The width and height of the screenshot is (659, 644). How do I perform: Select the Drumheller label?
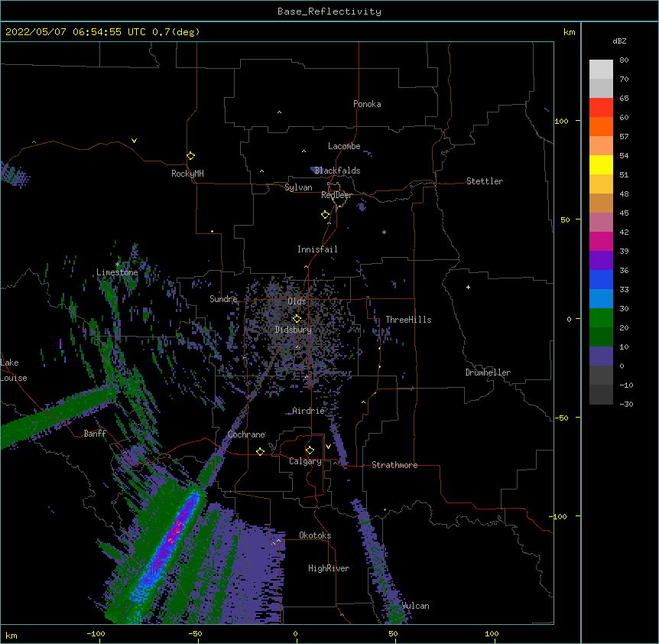click(x=488, y=372)
